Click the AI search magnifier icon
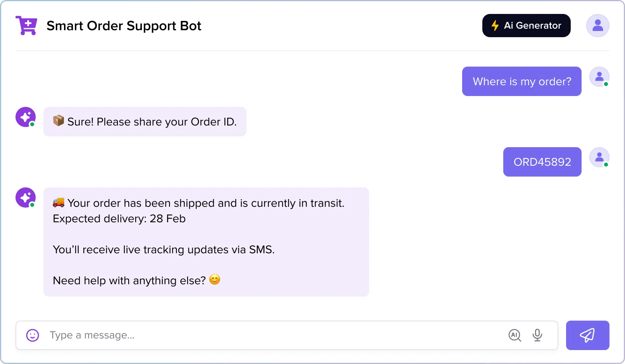The image size is (625, 364). 515,335
